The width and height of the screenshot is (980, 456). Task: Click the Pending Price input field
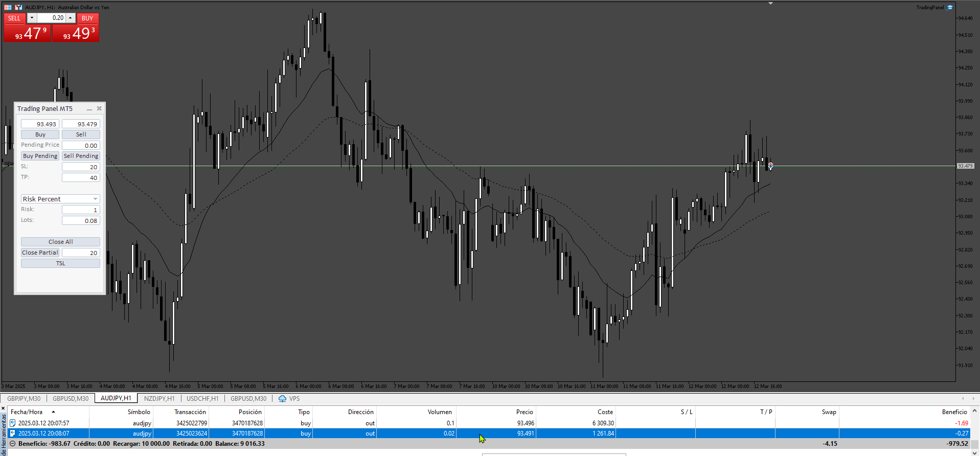coord(81,145)
